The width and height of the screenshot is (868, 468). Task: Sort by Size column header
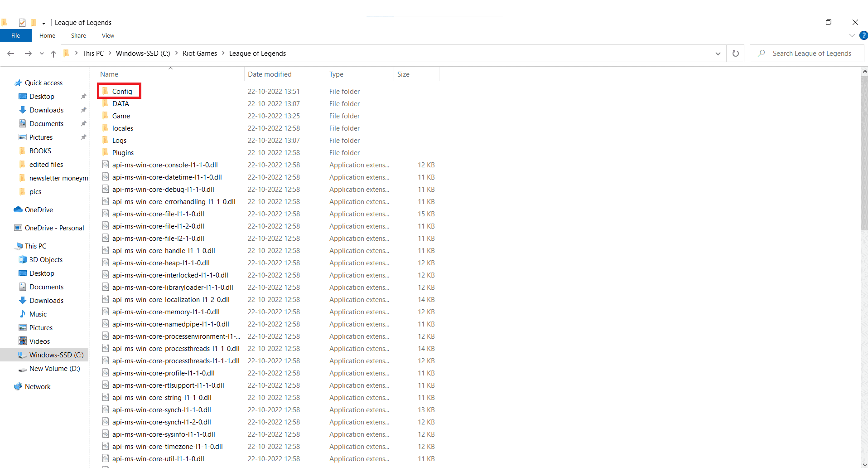403,74
